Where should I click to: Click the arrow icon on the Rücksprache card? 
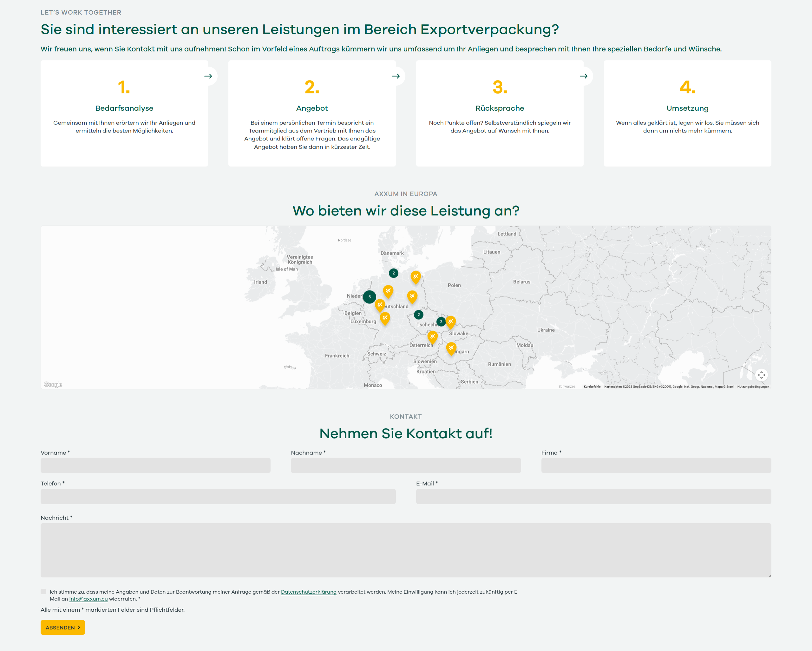point(584,76)
